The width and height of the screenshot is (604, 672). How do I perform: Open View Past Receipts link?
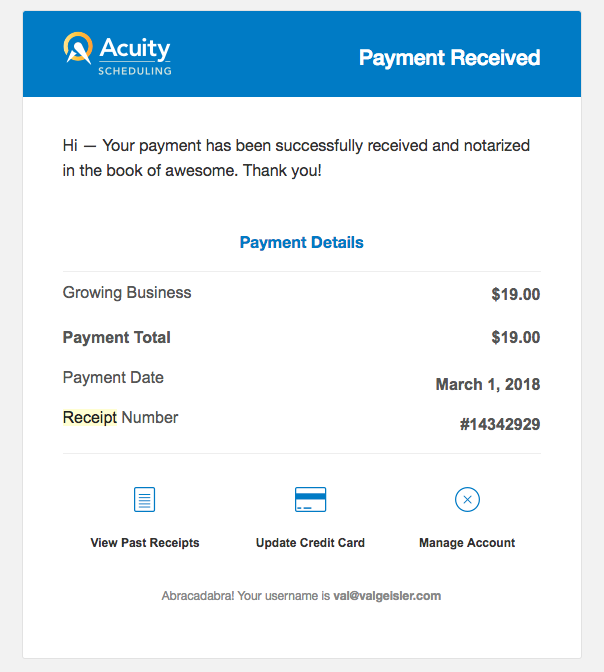click(145, 543)
